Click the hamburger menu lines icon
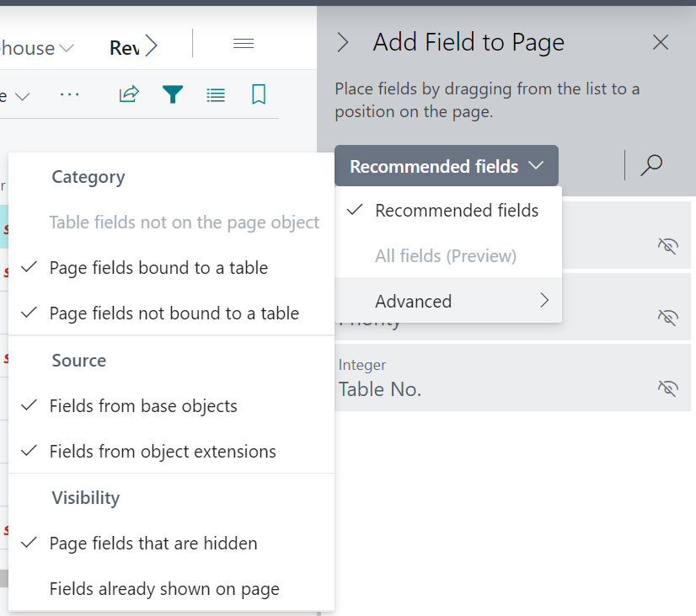Viewport: 696px width, 616px height. [x=244, y=44]
